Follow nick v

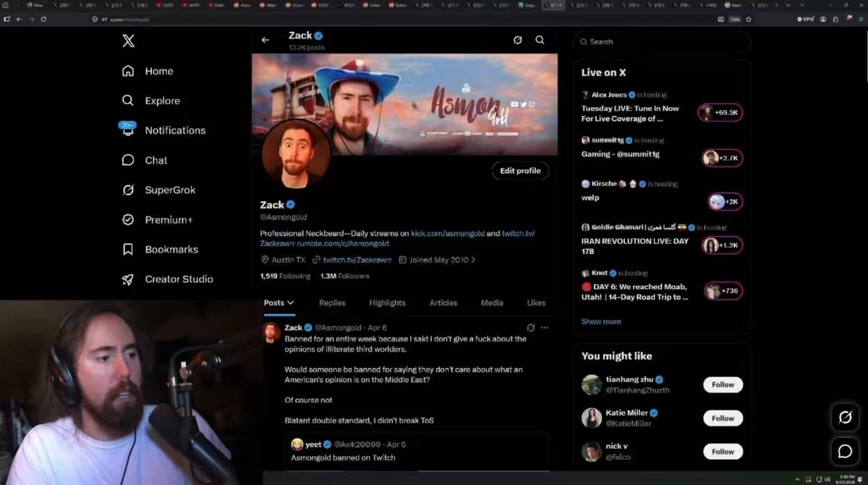point(723,452)
